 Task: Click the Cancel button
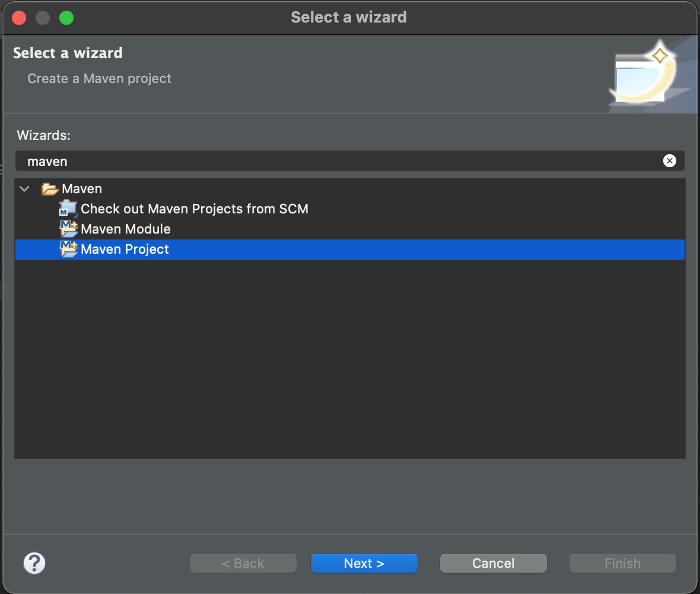click(494, 563)
